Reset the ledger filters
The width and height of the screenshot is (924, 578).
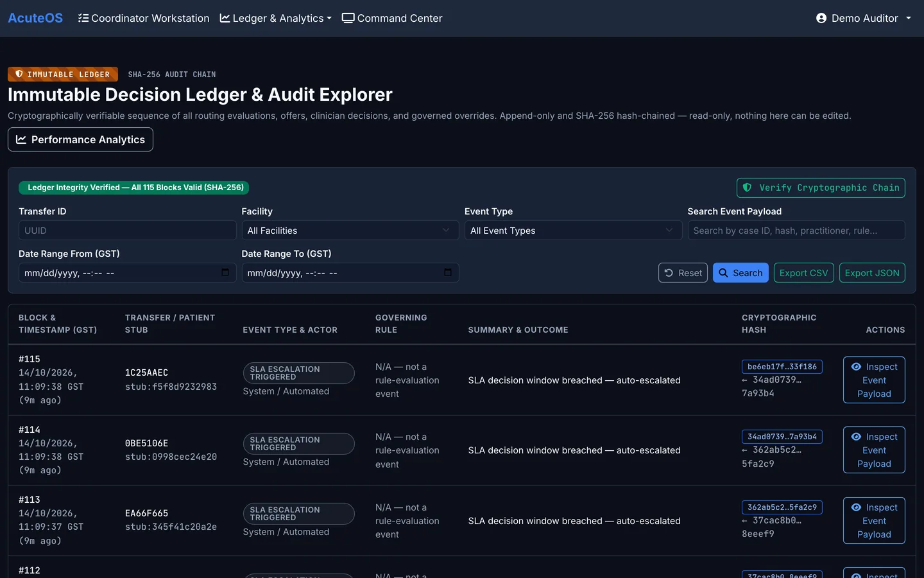683,273
